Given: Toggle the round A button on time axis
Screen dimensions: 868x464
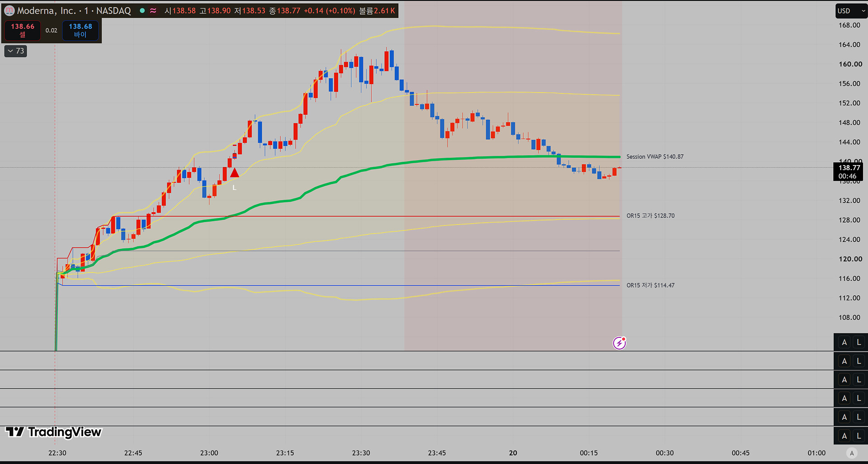Looking at the screenshot, I should click(852, 453).
